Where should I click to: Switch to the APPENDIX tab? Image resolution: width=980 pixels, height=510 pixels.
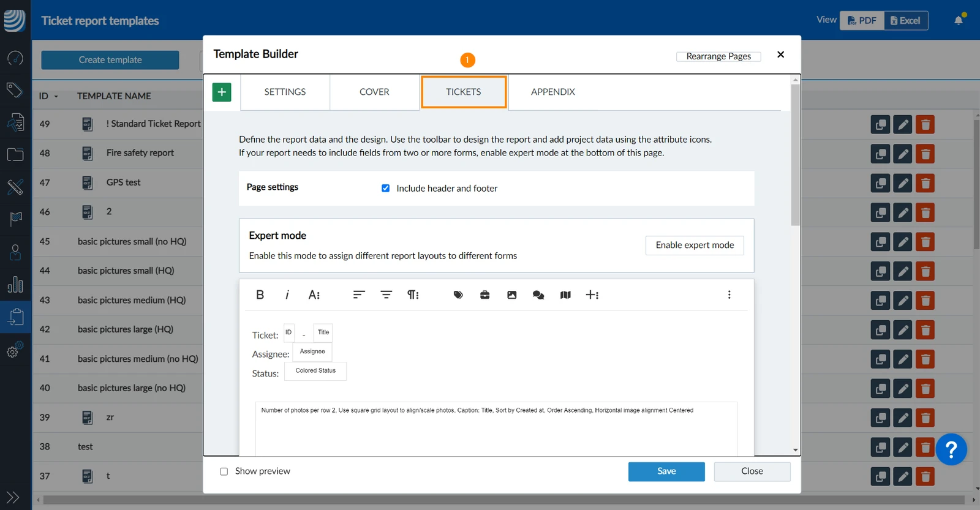(553, 92)
